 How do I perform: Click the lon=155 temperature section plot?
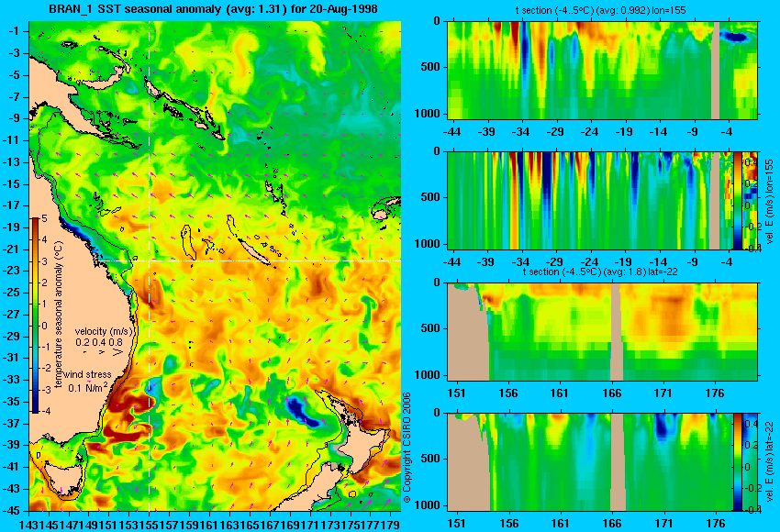tap(602, 70)
